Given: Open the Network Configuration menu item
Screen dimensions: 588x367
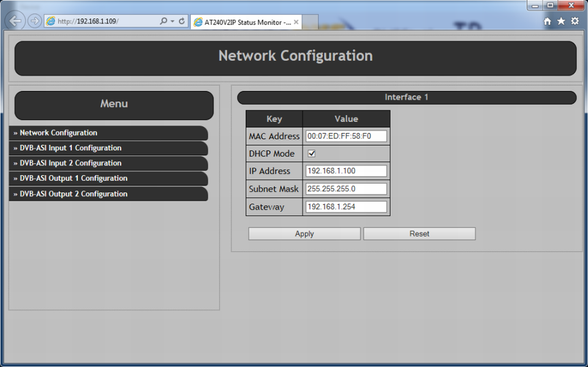Looking at the screenshot, I should tap(58, 133).
